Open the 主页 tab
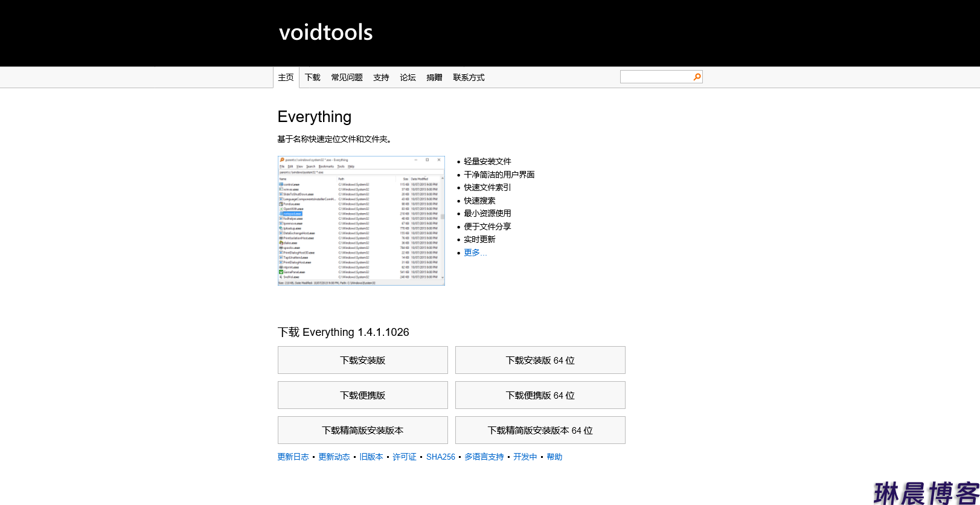 coord(286,77)
